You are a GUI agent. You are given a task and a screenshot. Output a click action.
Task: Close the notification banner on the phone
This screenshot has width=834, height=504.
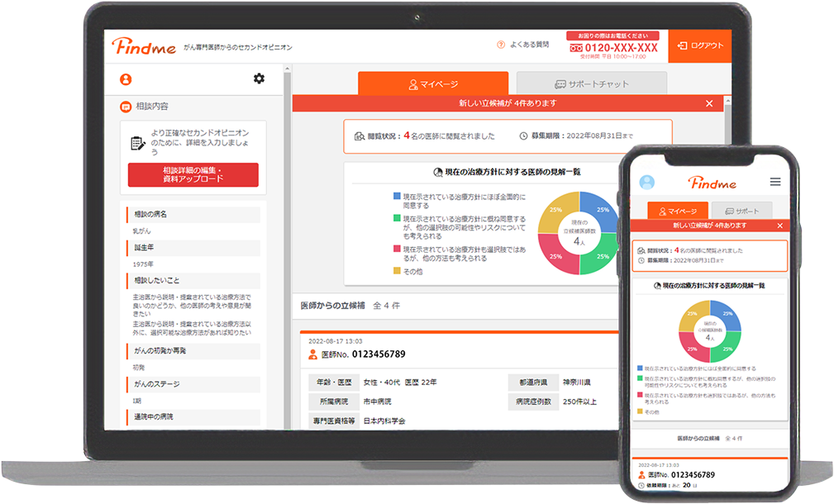(x=779, y=226)
